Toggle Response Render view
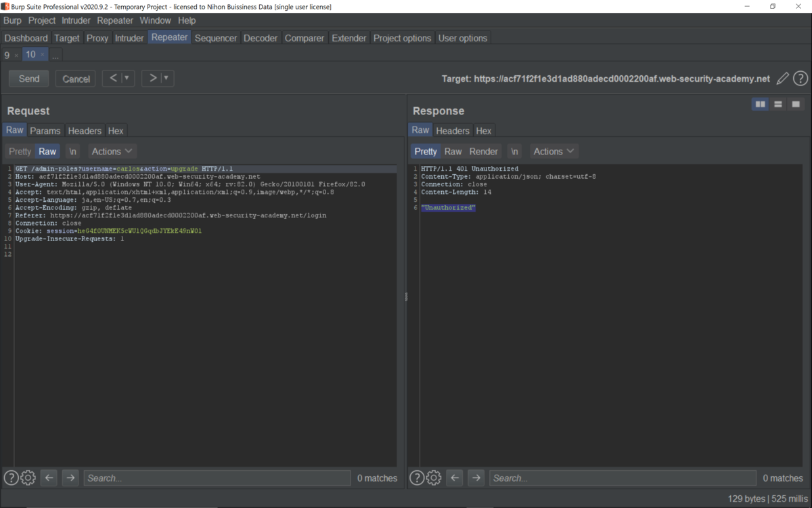 point(483,151)
